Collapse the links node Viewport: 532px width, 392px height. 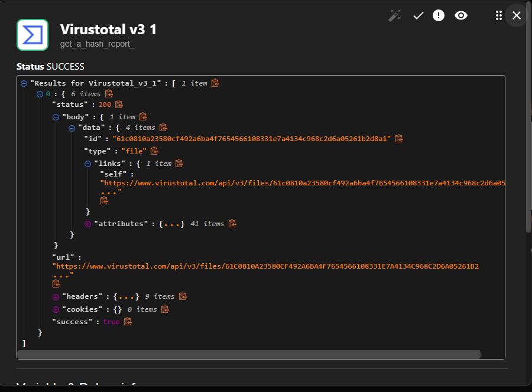click(88, 164)
